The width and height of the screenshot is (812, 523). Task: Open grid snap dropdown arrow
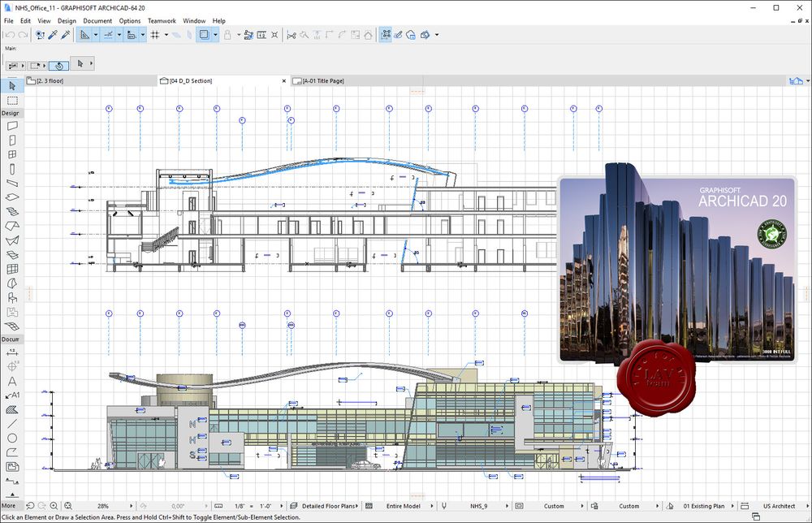[x=166, y=35]
